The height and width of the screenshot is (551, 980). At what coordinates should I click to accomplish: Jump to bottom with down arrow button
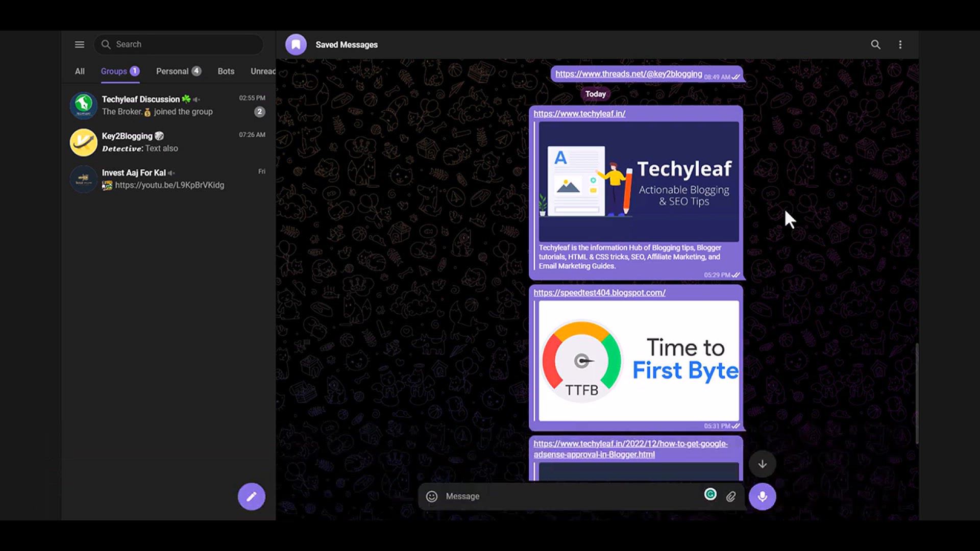(x=762, y=464)
